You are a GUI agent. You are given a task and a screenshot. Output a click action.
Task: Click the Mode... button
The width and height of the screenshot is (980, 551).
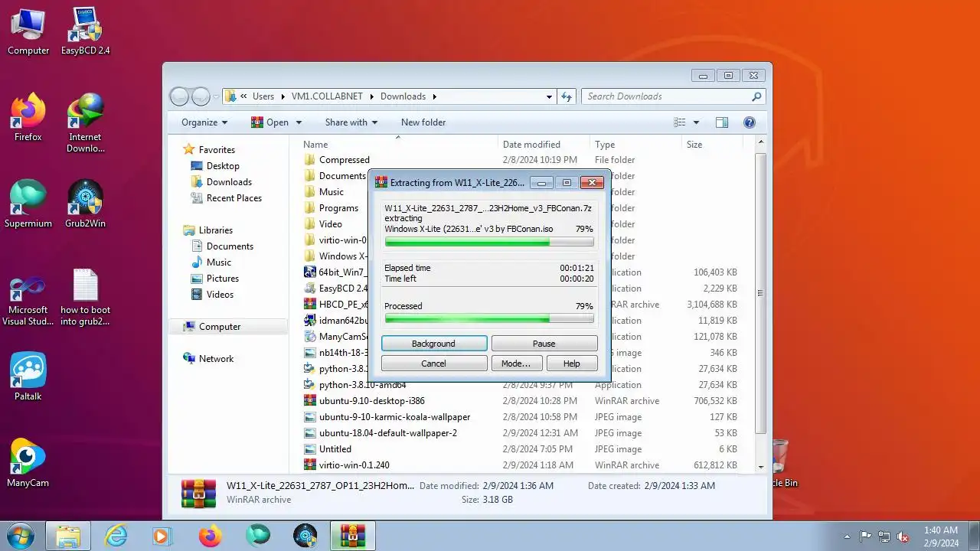click(x=517, y=364)
